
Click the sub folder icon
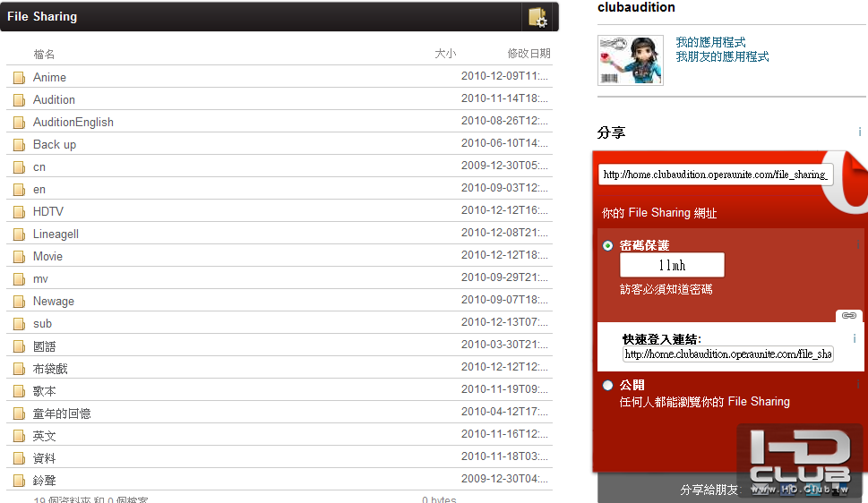pos(20,324)
